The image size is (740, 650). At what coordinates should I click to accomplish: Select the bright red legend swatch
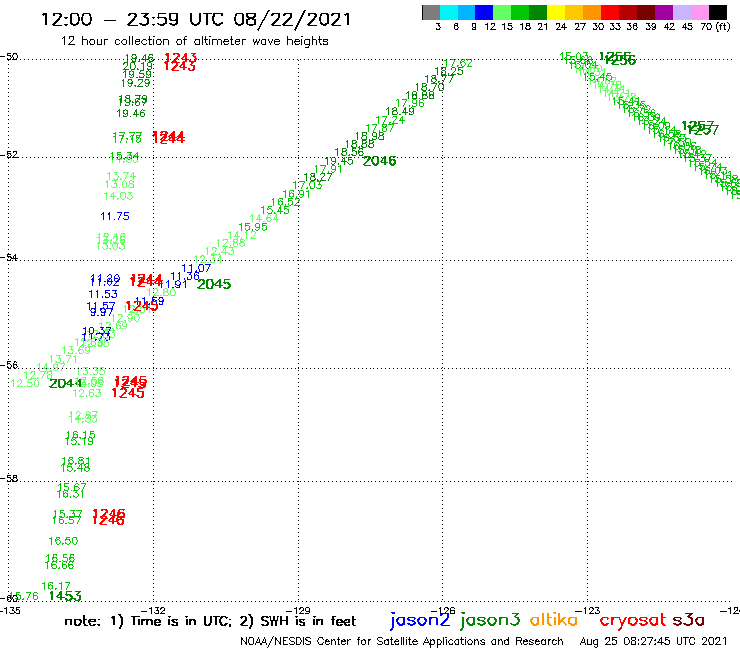[x=610, y=12]
